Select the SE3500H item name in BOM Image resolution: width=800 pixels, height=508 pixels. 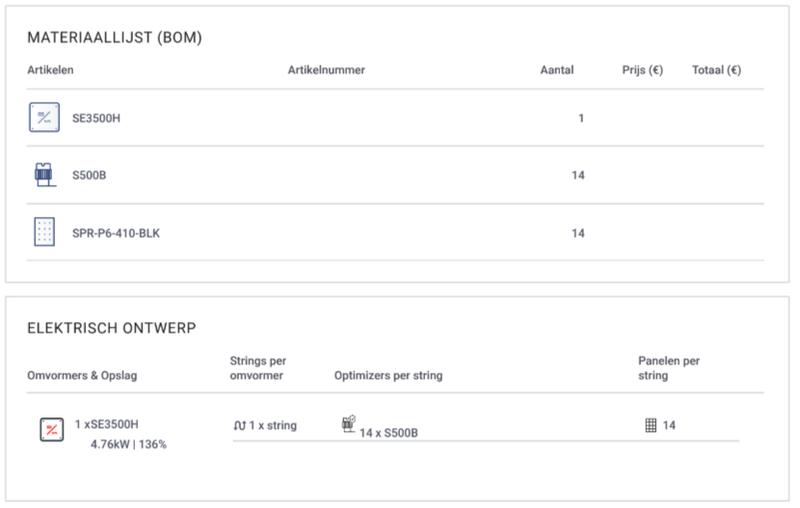(x=96, y=118)
